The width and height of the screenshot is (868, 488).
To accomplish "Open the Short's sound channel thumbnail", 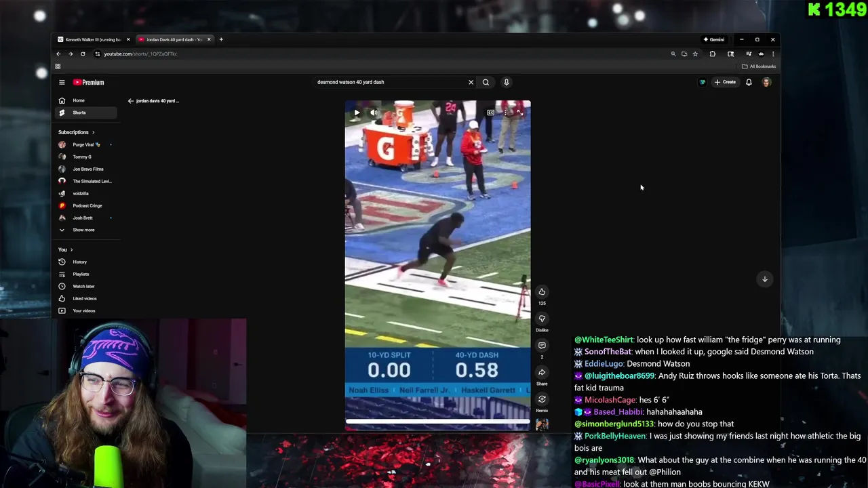I will click(542, 424).
